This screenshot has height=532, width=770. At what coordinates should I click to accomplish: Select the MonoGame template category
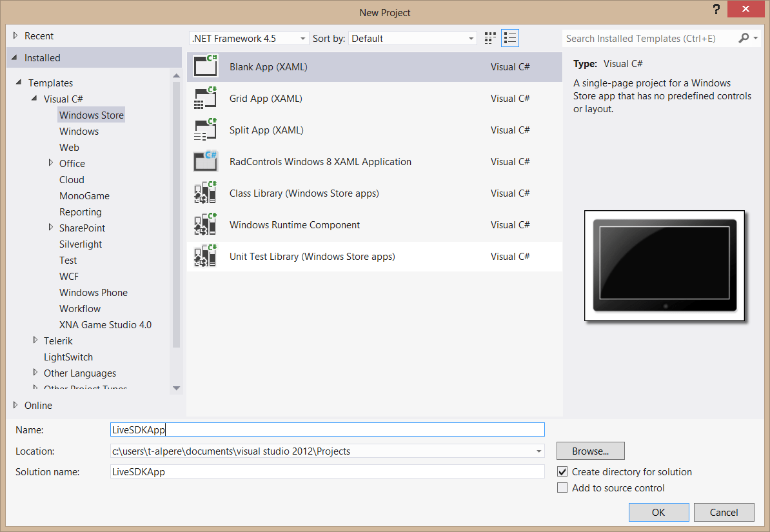84,196
